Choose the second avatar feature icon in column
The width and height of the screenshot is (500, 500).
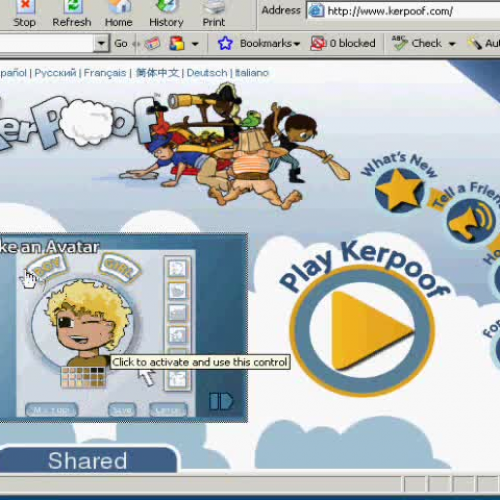[x=177, y=290]
